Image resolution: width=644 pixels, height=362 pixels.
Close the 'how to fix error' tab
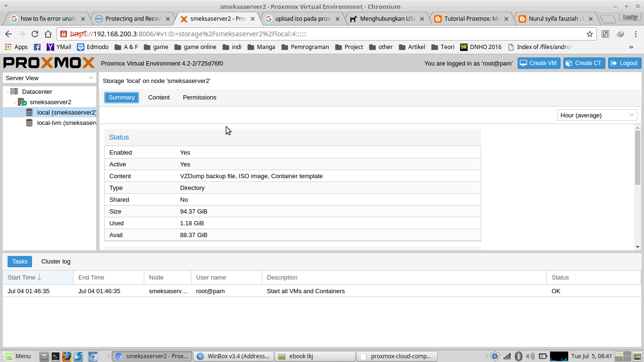tap(83, 19)
